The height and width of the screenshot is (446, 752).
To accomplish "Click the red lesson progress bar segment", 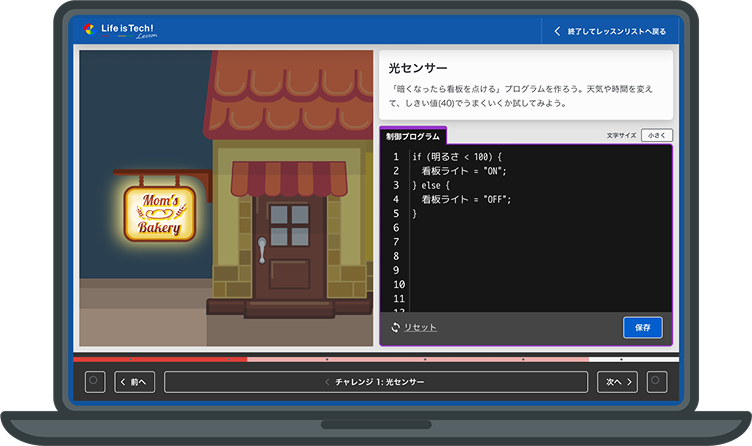I will (x=160, y=359).
